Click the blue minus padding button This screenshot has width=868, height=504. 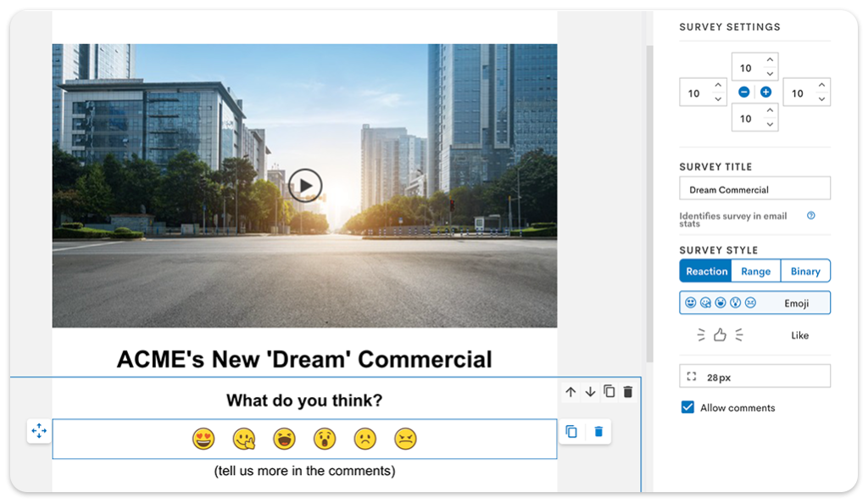pos(744,92)
